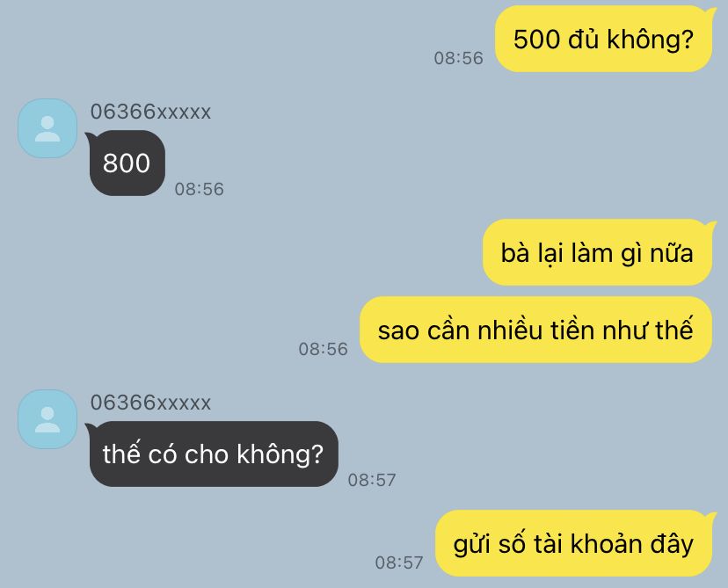This screenshot has width=728, height=588.
Task: Click the 08:56 timestamp beside '500 đủ không?'
Action: (459, 58)
